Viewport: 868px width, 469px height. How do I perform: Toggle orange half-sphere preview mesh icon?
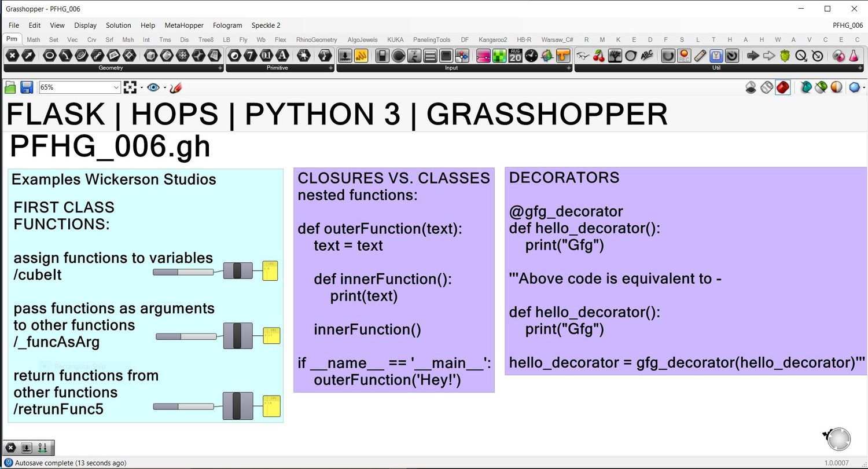837,87
